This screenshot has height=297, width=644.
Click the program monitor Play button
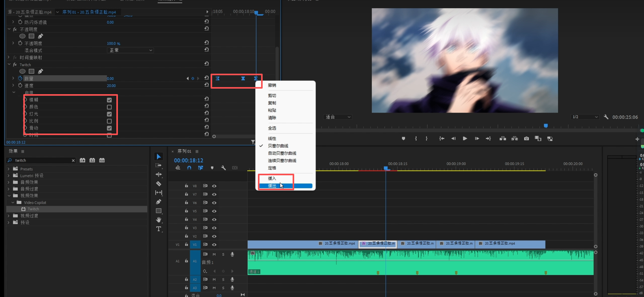tap(465, 139)
